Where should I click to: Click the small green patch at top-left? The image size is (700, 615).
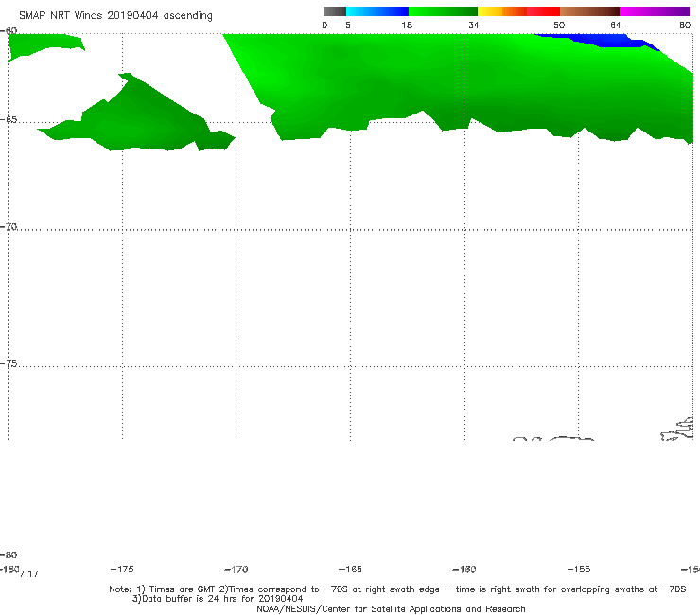coord(44,44)
